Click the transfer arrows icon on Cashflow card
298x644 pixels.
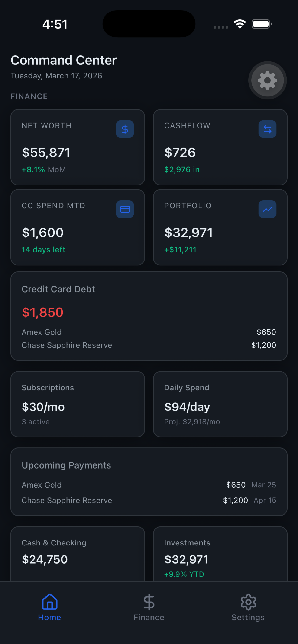(267, 129)
